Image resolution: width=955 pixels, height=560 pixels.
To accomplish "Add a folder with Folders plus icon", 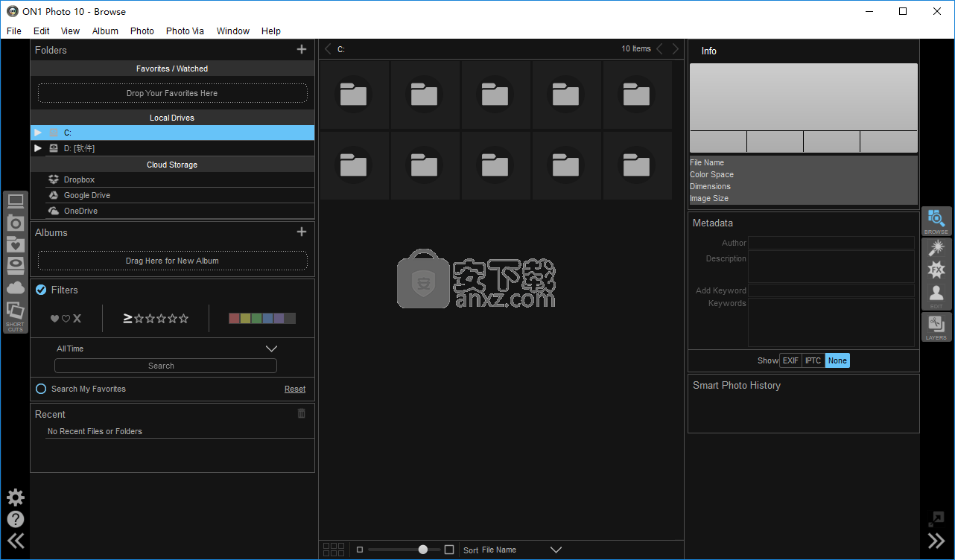I will point(302,49).
